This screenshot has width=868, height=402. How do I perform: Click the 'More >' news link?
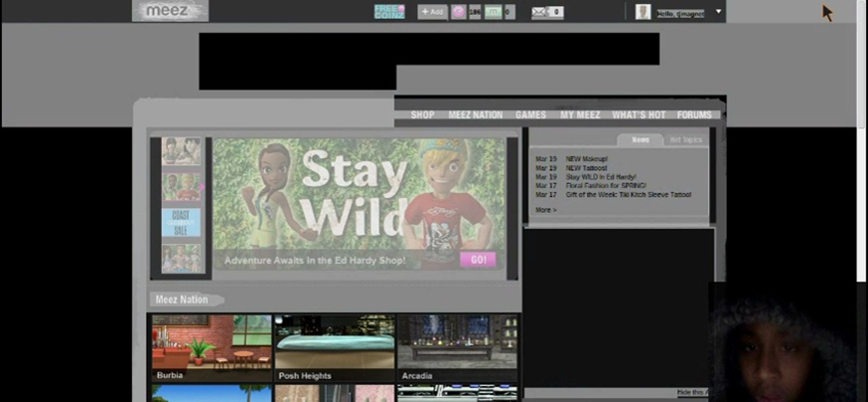click(546, 210)
